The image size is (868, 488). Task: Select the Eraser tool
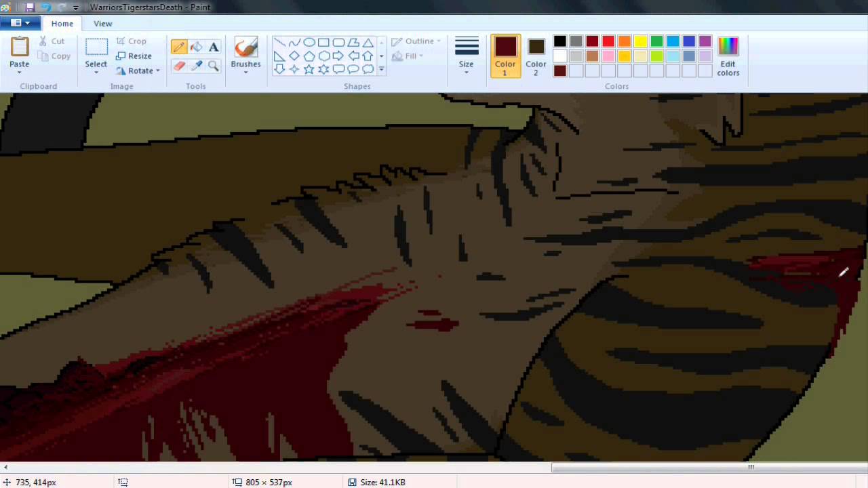tap(179, 66)
